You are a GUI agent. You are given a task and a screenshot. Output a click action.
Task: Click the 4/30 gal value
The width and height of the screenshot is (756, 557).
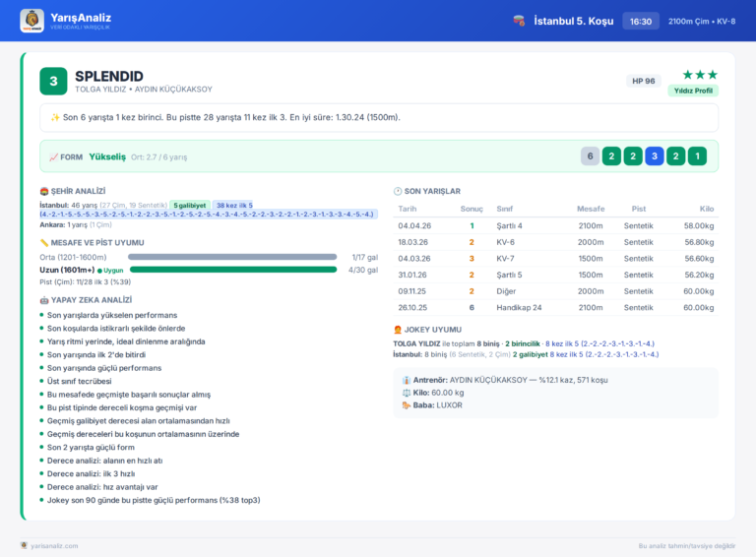tap(363, 271)
